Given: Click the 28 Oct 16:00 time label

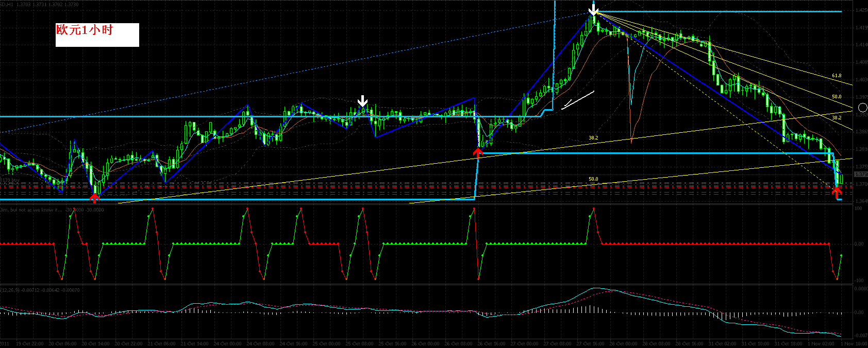Looking at the screenshot, I should 689,343.
